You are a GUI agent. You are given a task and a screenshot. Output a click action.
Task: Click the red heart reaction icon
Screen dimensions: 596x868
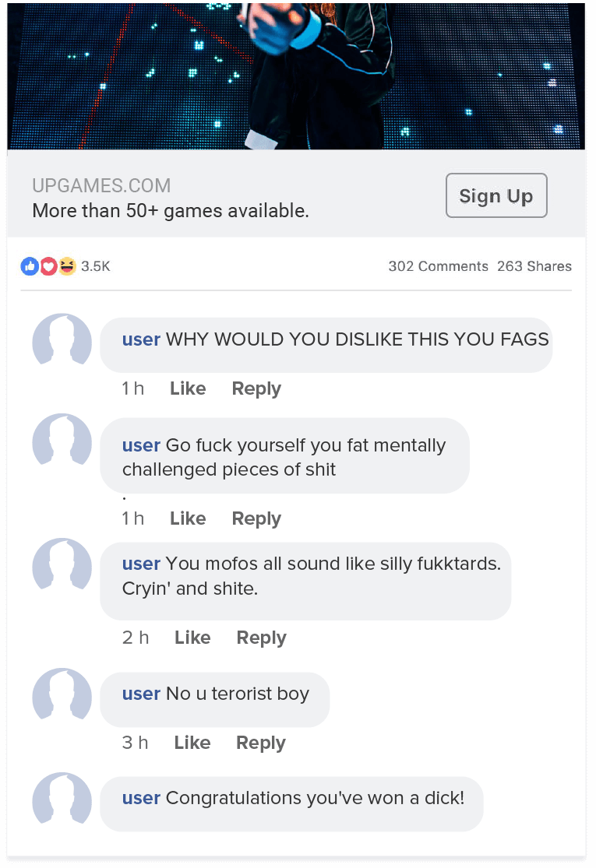49,266
